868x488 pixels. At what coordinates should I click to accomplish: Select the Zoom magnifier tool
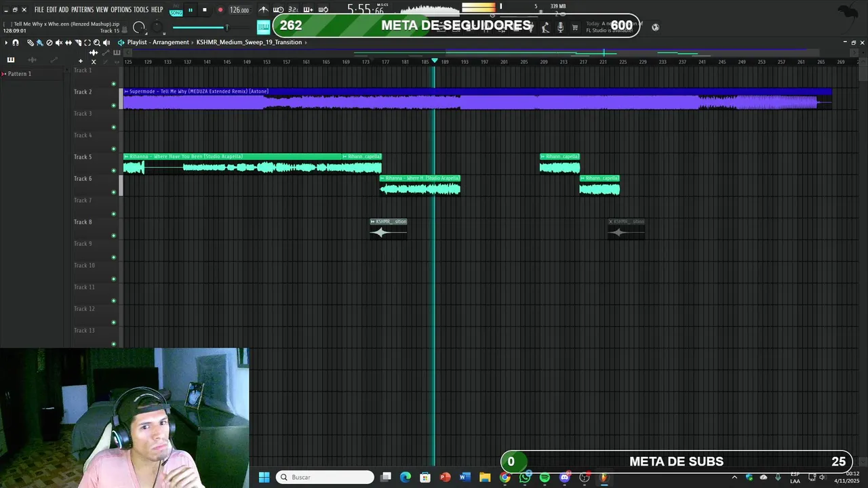(97, 43)
